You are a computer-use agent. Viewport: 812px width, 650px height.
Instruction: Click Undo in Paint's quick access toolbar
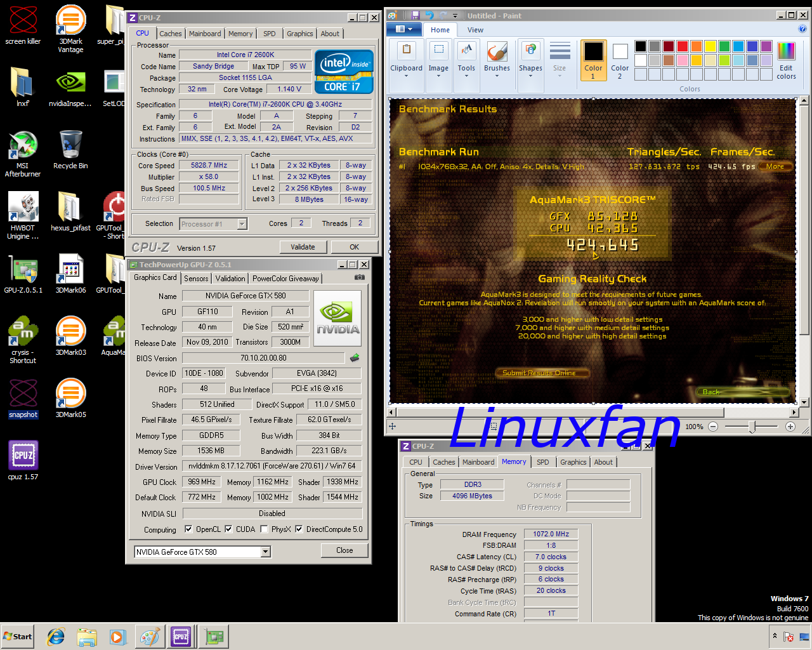(x=429, y=15)
